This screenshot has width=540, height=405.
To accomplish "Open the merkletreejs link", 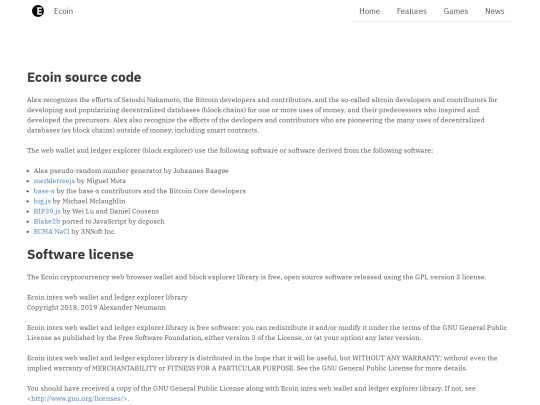I will point(54,181).
